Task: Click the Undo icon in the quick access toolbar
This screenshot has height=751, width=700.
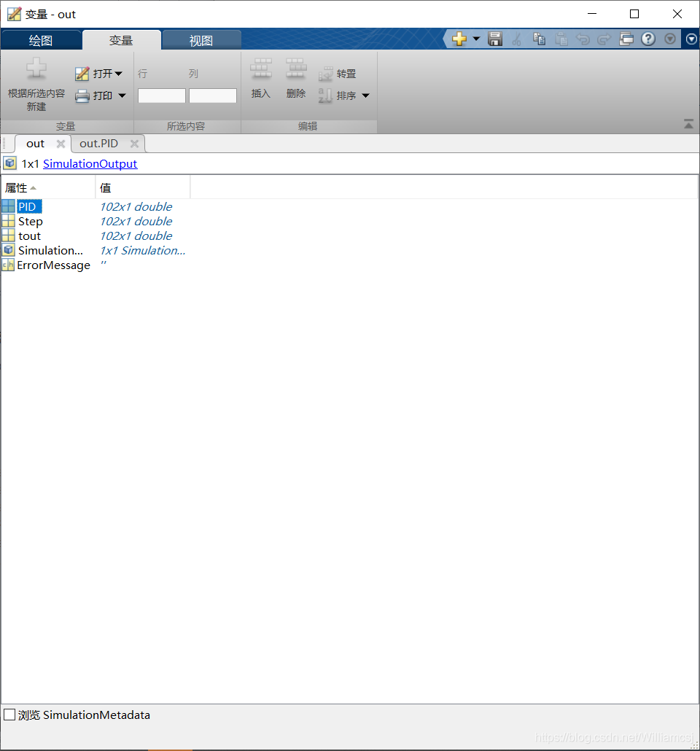Action: (583, 39)
